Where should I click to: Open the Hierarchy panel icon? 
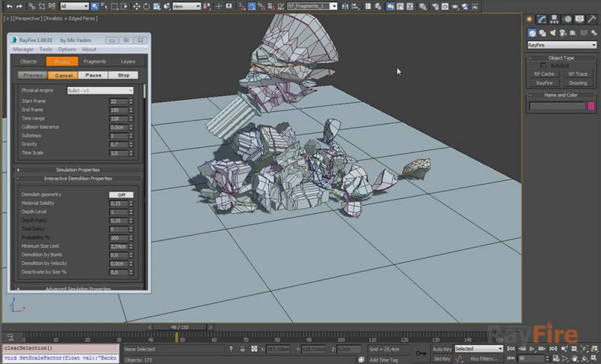tap(553, 19)
